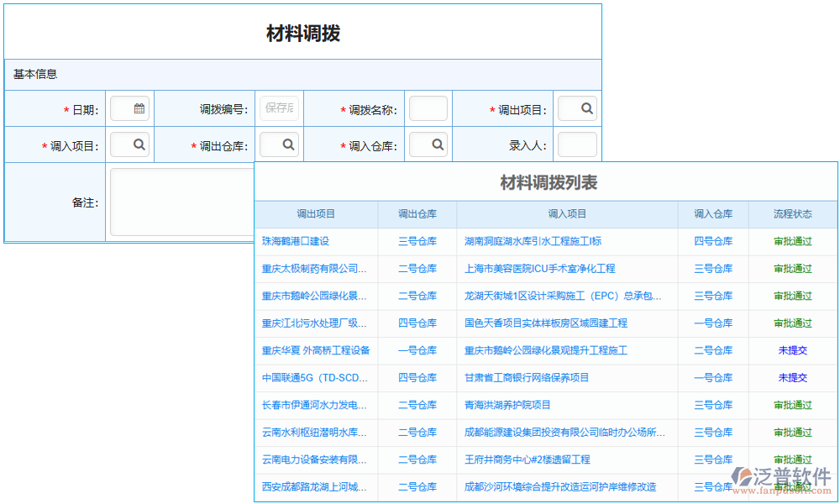
Task: Click the 录入人 input field
Action: [577, 144]
